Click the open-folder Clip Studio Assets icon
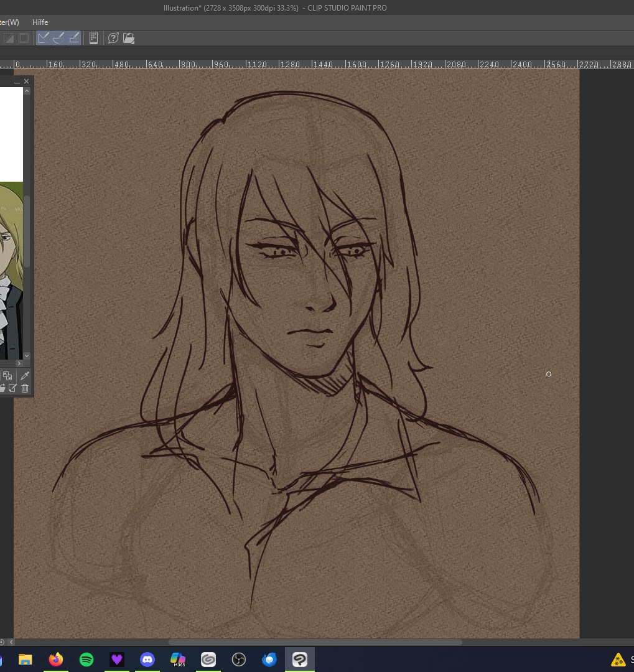The height and width of the screenshot is (672, 634). 129,38
